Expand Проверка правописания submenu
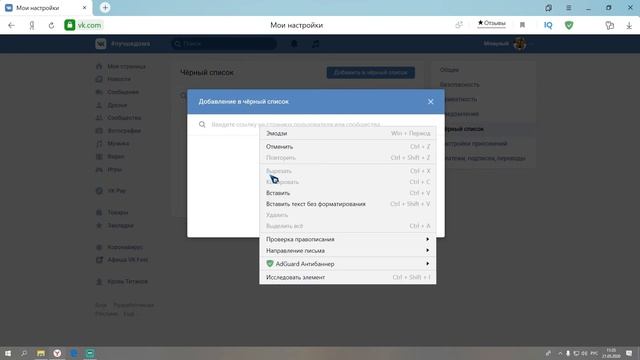This screenshot has width=640, height=360. tap(348, 239)
